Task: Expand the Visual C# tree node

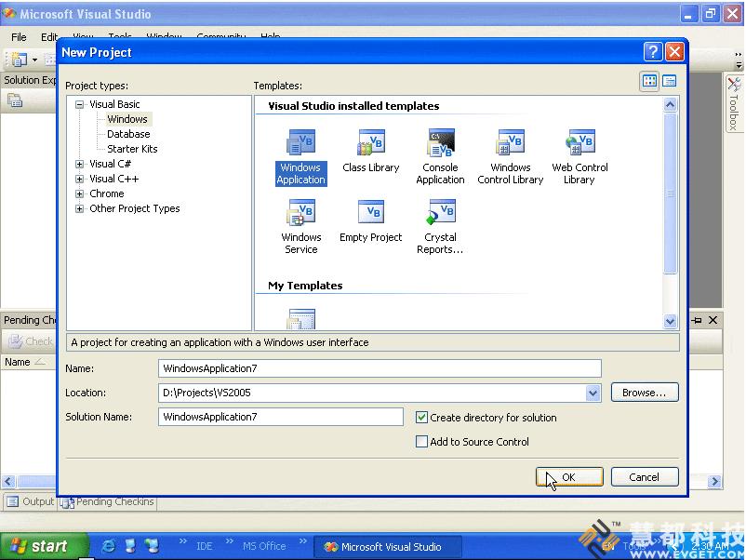Action: 79,164
